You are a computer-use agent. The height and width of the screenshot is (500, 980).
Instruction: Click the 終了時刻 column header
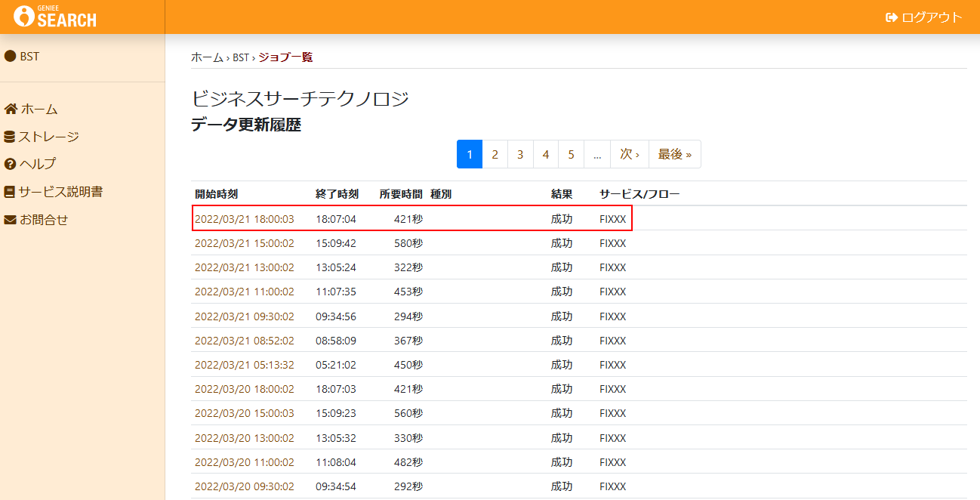click(337, 194)
